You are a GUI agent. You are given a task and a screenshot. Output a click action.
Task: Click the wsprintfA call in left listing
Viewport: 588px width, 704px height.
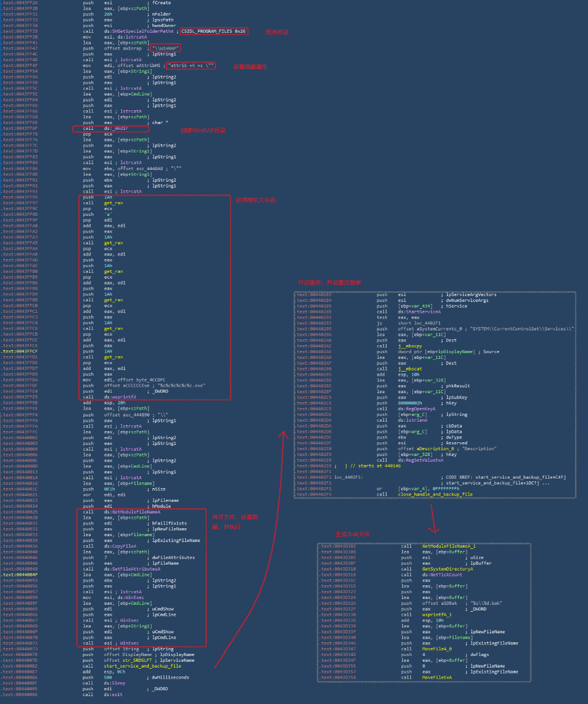coord(120,397)
